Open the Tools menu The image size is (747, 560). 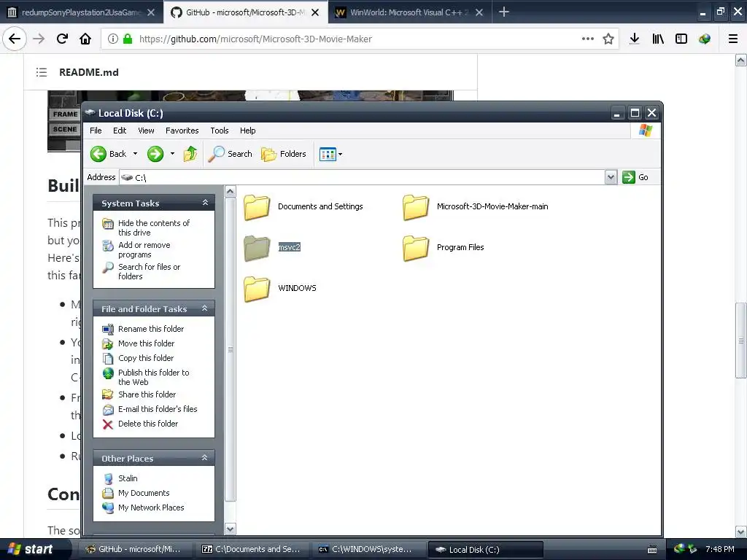[220, 131]
